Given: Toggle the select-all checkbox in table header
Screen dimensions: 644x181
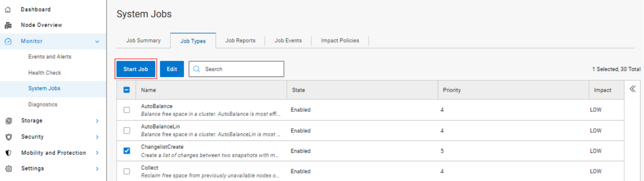Looking at the screenshot, I should coord(126,90).
